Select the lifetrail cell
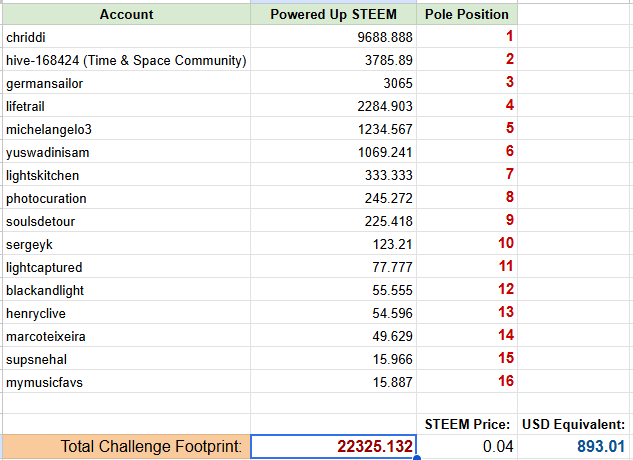This screenshot has height=460, width=633. coord(126,106)
